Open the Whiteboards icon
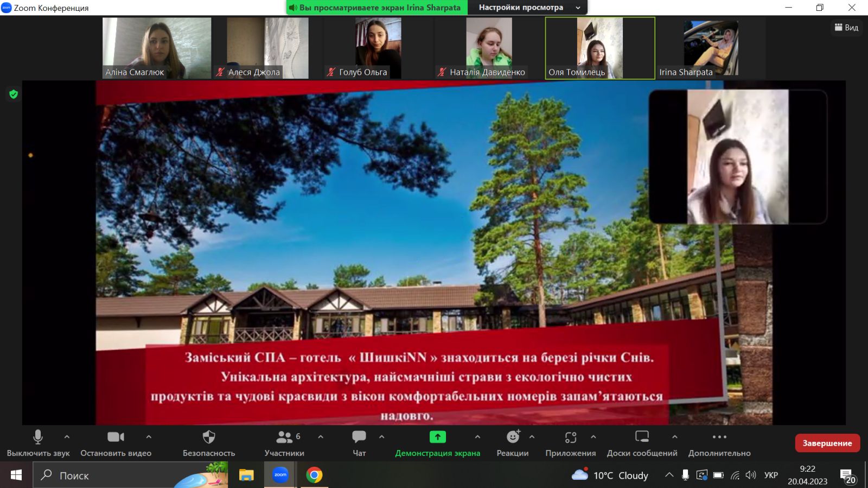Viewport: 868px width, 488px height. 642,438
